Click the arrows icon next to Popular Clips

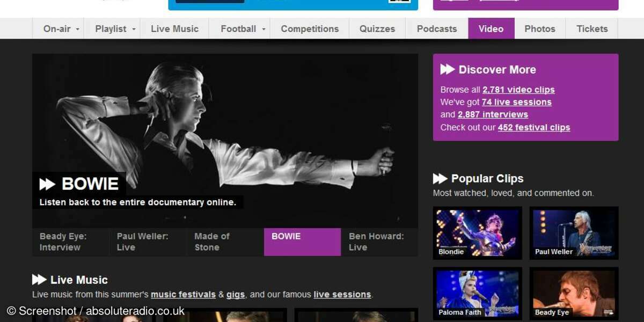[440, 179]
